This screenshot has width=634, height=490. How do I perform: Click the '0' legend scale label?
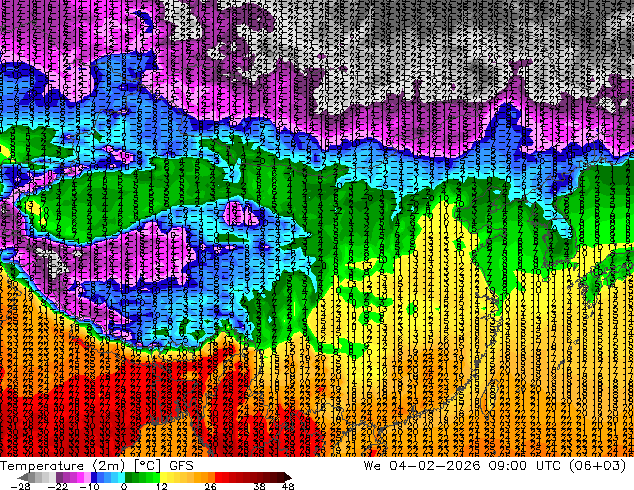pyautogui.click(x=124, y=486)
